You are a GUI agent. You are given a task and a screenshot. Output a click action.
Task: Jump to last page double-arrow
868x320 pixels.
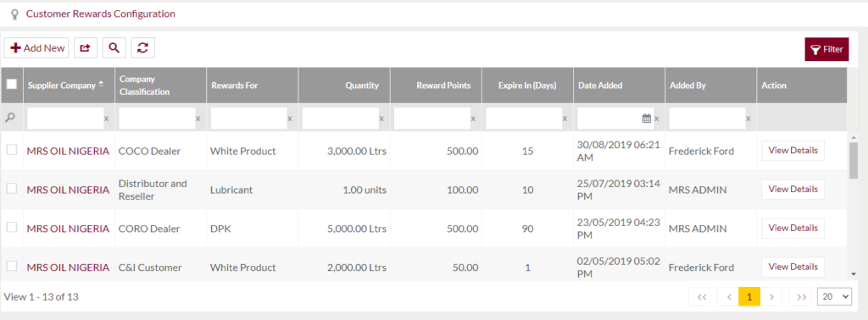pos(800,297)
